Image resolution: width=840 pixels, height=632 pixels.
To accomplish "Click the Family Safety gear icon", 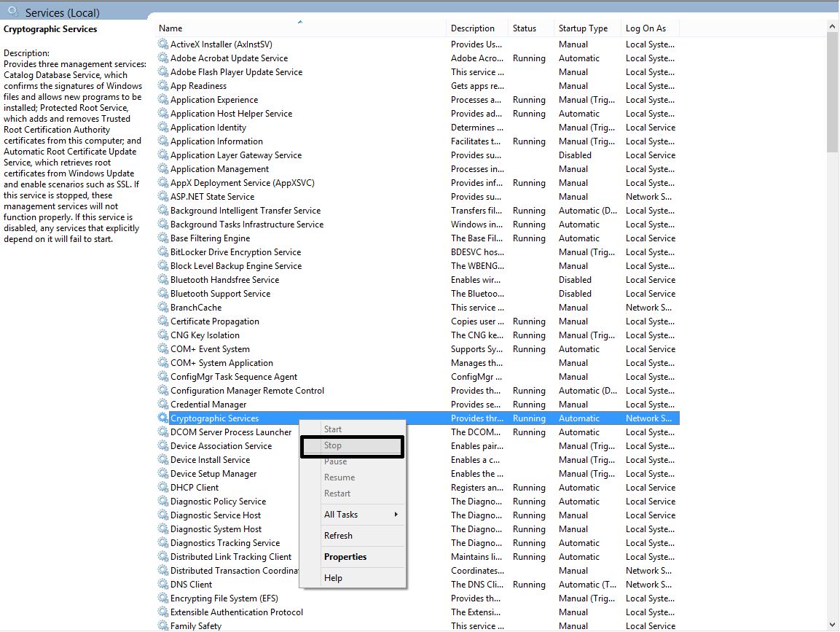I will (x=163, y=625).
